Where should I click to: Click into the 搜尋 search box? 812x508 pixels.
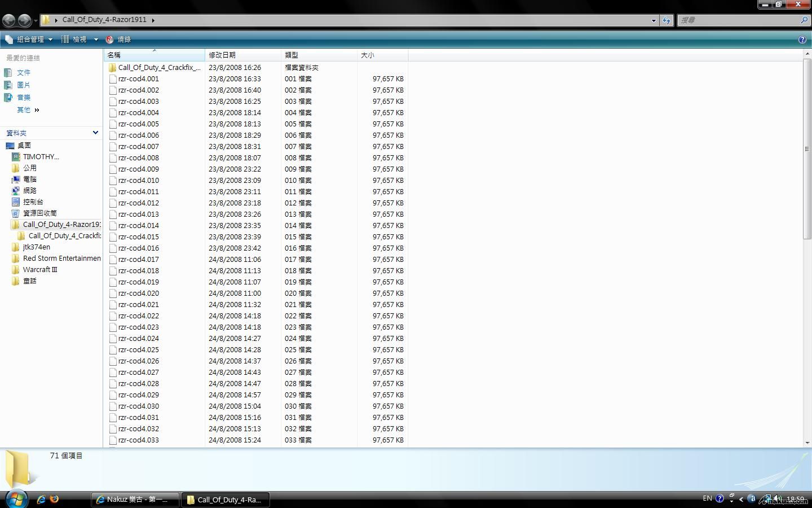point(739,20)
